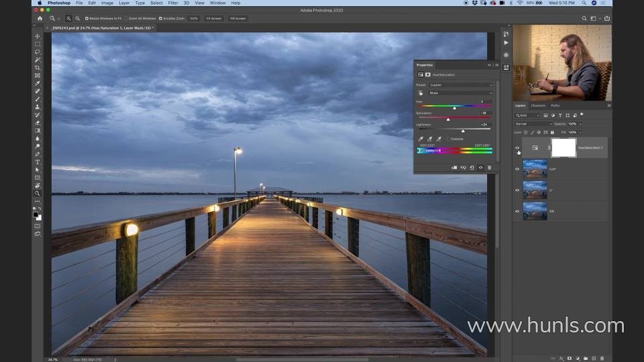Screen dimensions: 644x362
Task: Click the Fill Screen button
Action: click(237, 19)
